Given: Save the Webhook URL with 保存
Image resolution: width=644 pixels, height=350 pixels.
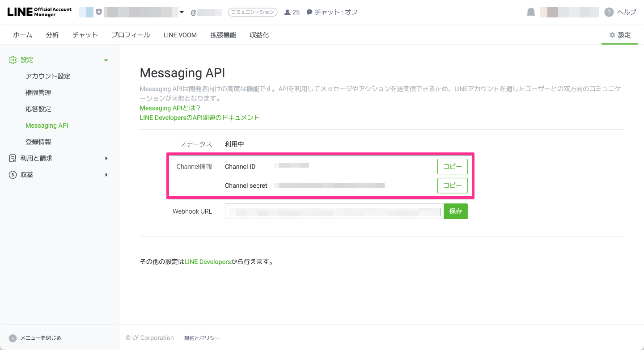Looking at the screenshot, I should coord(456,211).
